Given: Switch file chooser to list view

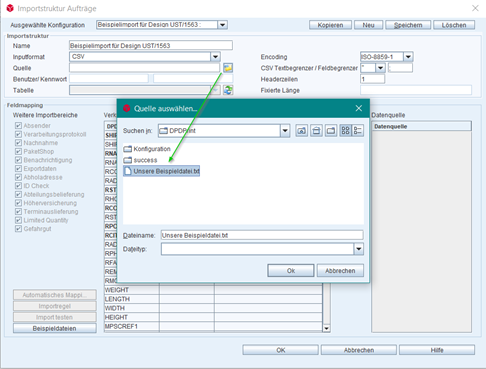Looking at the screenshot, I should click(x=346, y=131).
